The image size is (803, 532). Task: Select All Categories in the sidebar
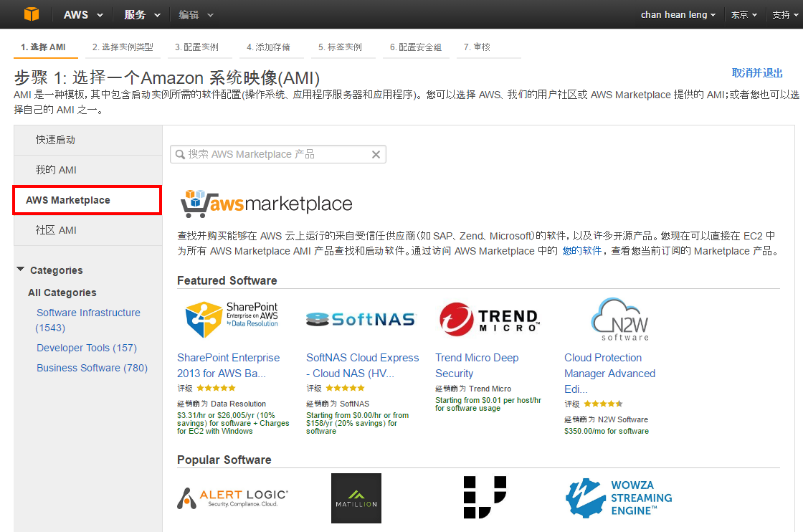point(62,293)
